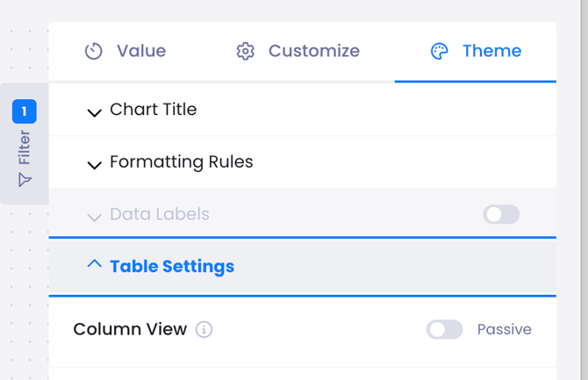Expand the Chart Title chevron
Screen dimensions: 588x380
click(95, 111)
